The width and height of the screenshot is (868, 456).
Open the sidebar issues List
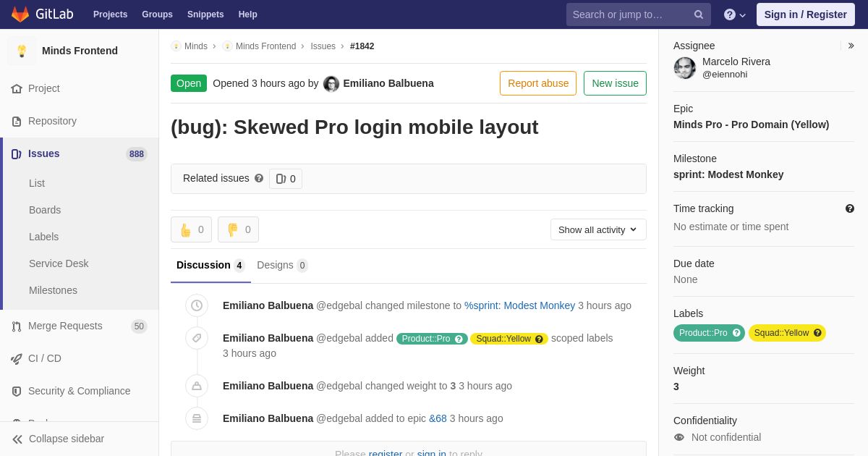37,183
